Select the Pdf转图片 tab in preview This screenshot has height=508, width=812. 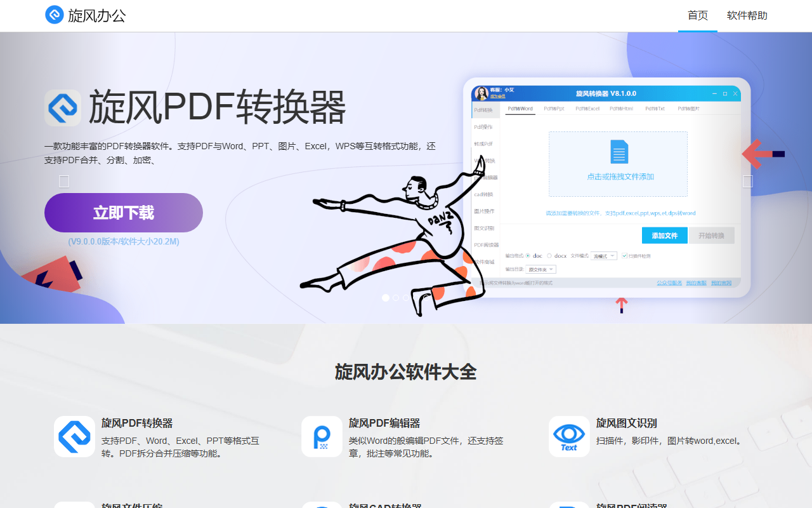pyautogui.click(x=688, y=109)
